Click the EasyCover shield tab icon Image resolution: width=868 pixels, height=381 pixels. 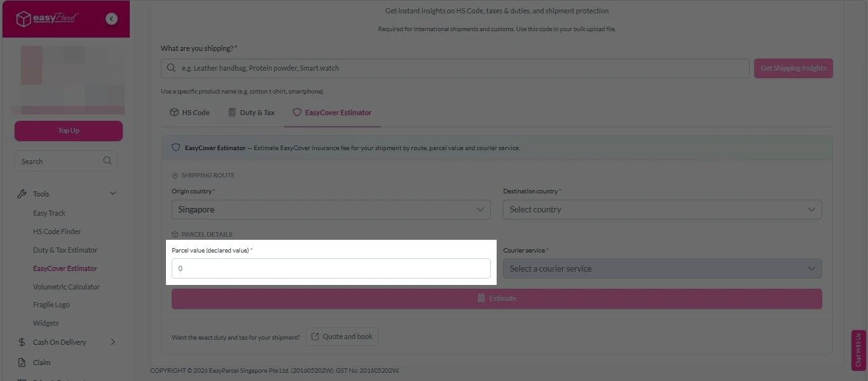click(296, 113)
